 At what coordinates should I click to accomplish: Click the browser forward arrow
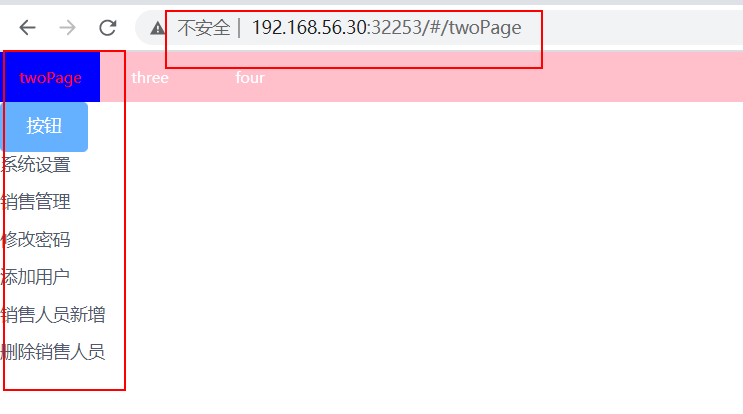pos(67,27)
